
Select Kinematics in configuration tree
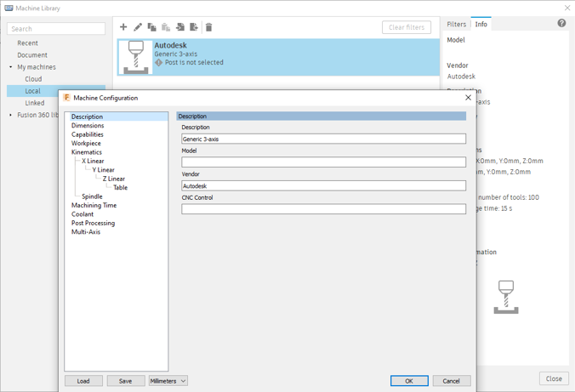pos(87,152)
